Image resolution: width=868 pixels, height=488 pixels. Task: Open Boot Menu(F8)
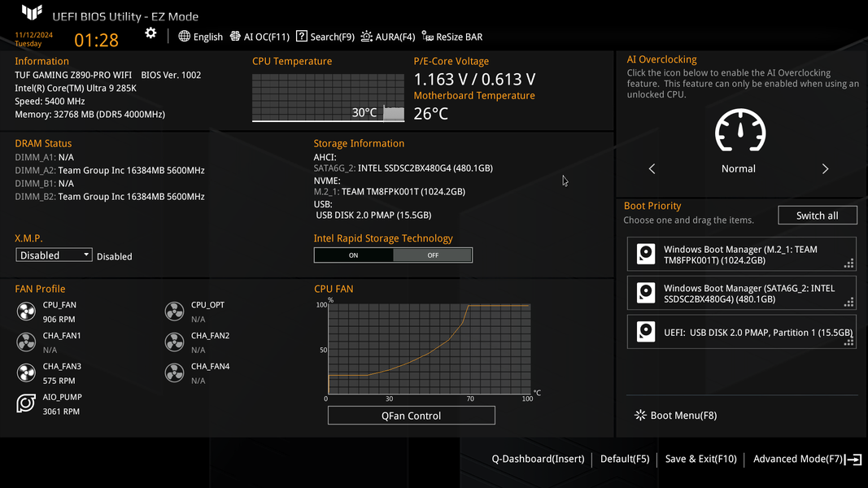pos(675,415)
